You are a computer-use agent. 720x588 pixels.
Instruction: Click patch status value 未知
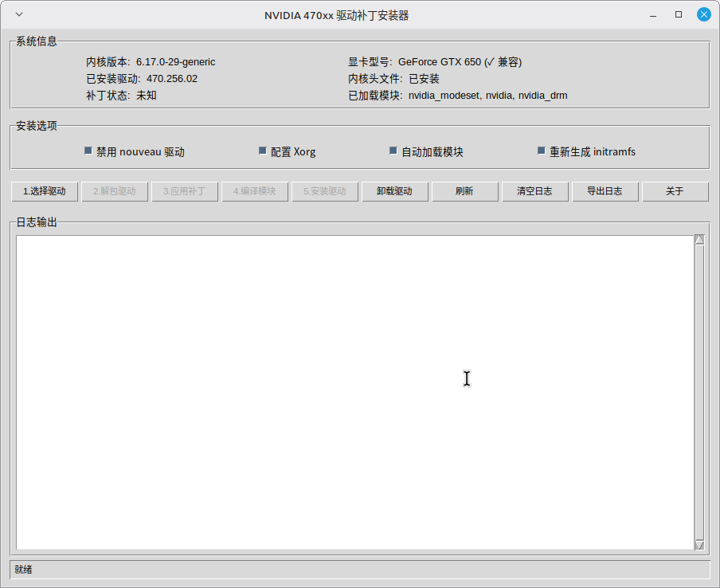[x=146, y=96]
